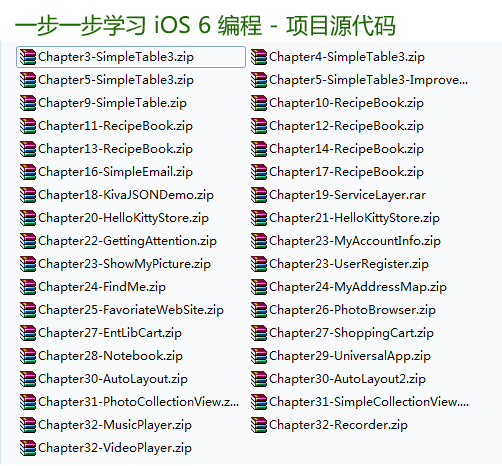Image resolution: width=502 pixels, height=466 pixels.
Task: Select the file name Chapter23-MyAccountInfo.zip
Action: pyautogui.click(x=355, y=241)
